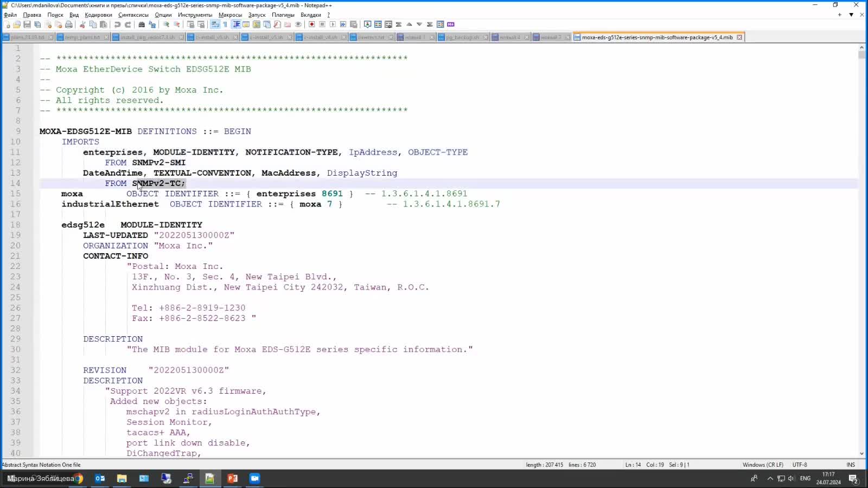
Task: Click the Windows (CR LF) status bar field
Action: click(763, 465)
